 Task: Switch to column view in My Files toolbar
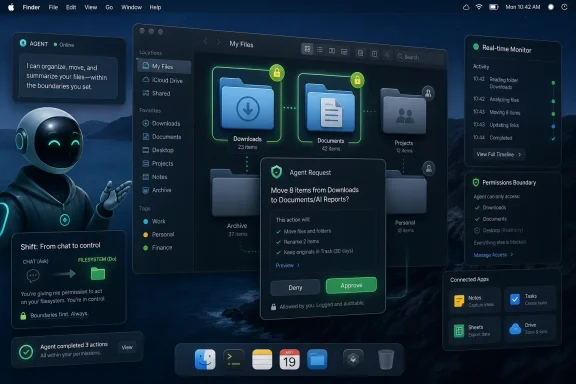(332, 51)
